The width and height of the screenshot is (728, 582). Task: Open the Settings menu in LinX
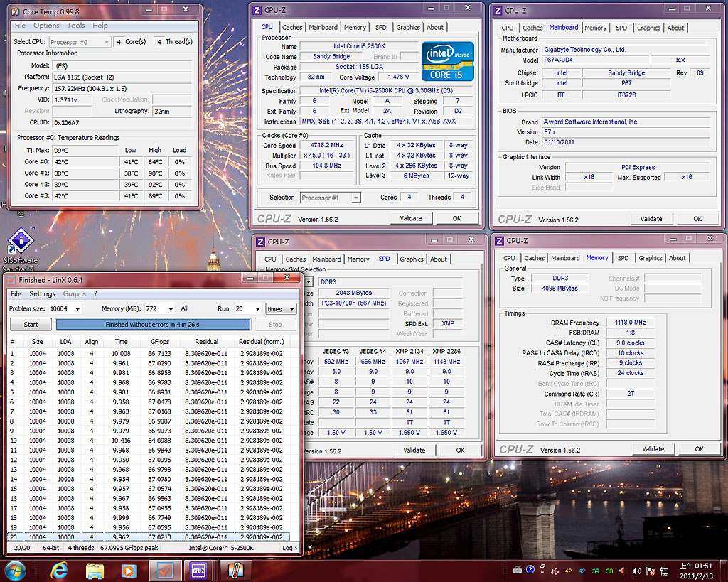[x=42, y=293]
